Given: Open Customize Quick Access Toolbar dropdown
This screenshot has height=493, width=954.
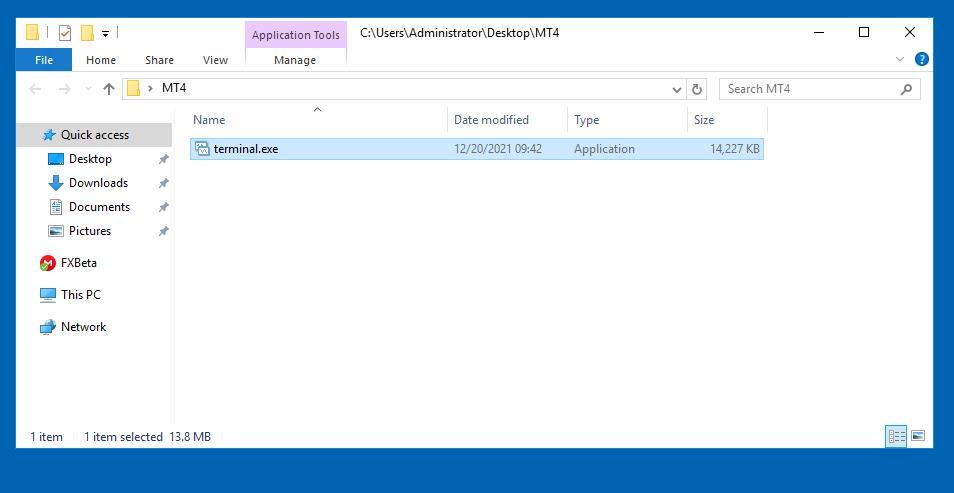Looking at the screenshot, I should 105,34.
